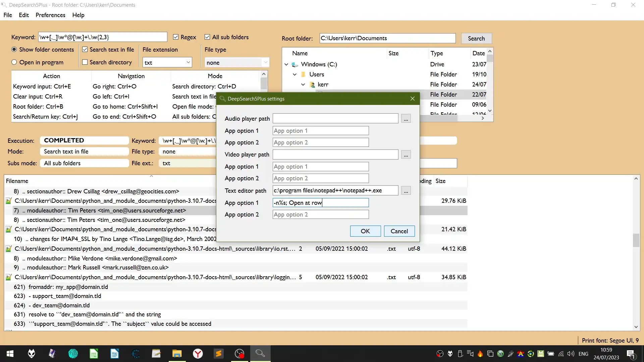
Task: Click the DeepSearch5Plus search icon in taskbar
Action: (x=261, y=354)
